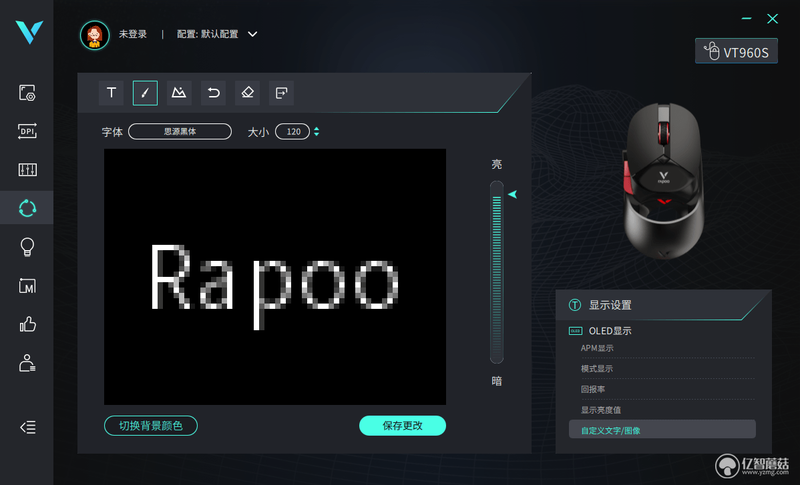
Task: Click the user avatar picture
Action: click(94, 35)
